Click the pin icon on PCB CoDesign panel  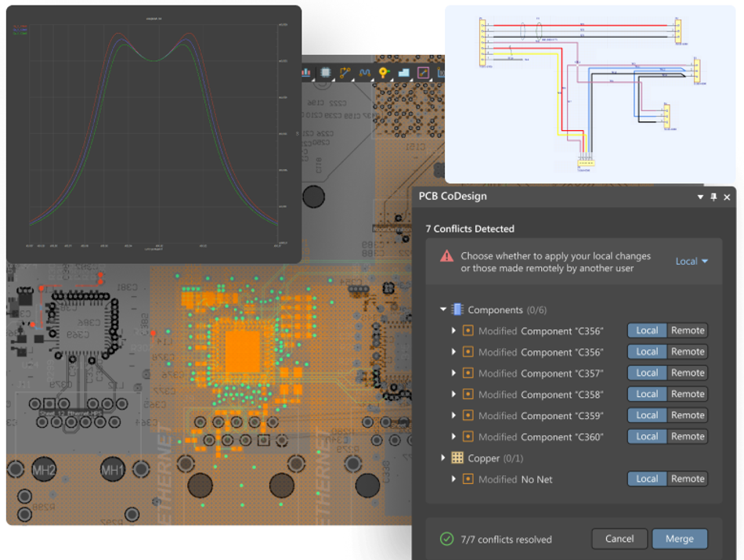[x=713, y=197]
